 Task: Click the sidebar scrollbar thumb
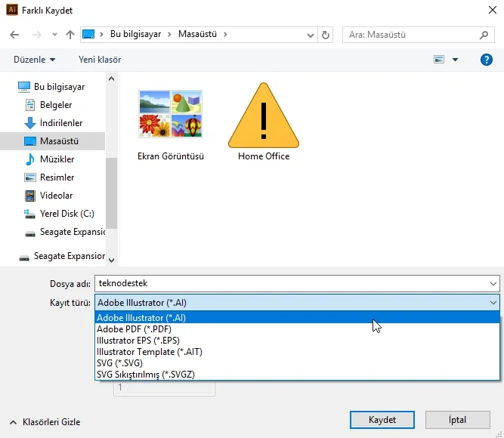[112, 193]
